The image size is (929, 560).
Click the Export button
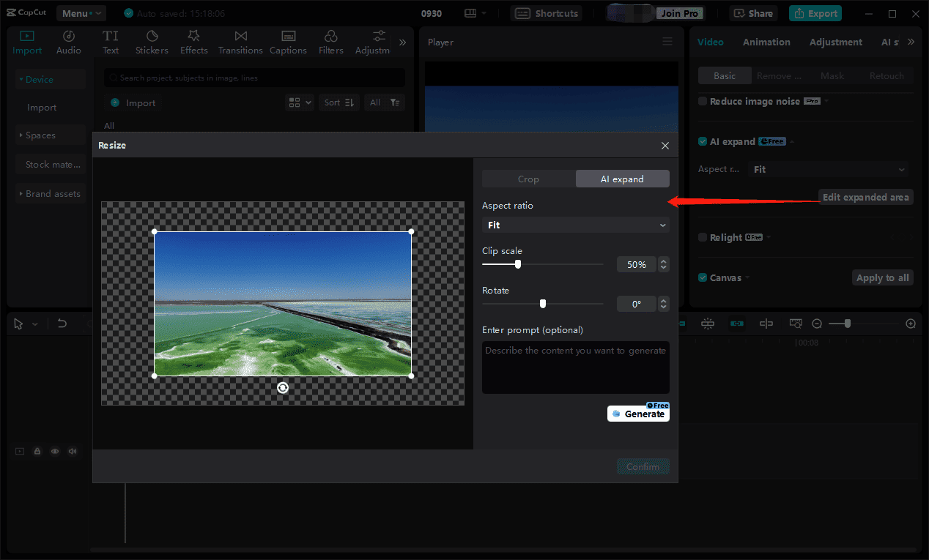coord(815,13)
